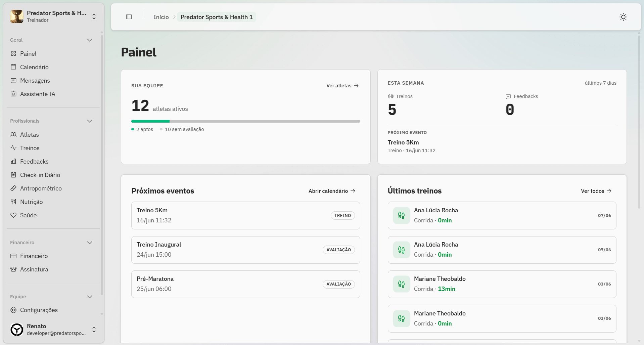
Task: Click the footprints icon on Mariane Theobaldo 13min
Action: tap(401, 284)
